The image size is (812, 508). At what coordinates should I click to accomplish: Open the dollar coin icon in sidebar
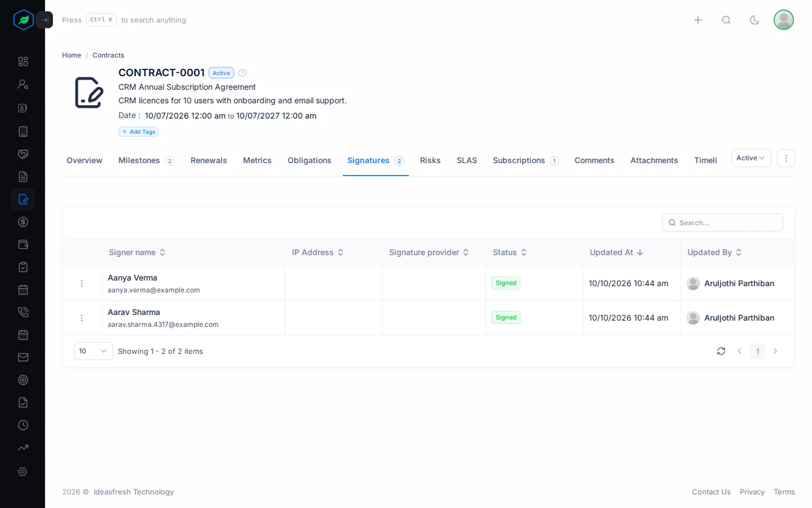pos(23,222)
